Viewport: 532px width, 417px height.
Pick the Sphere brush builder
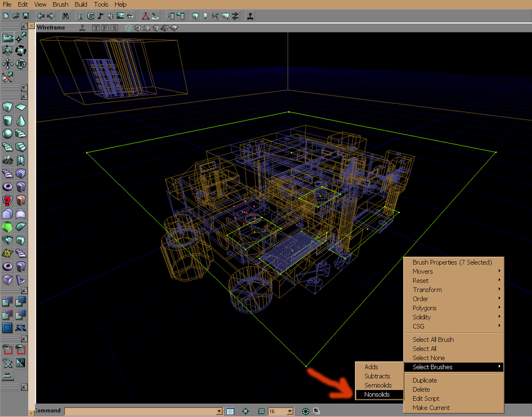click(x=7, y=133)
